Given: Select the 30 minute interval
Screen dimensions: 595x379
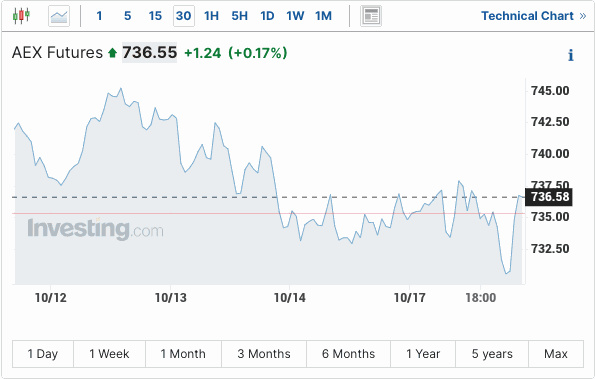Looking at the screenshot, I should [184, 16].
